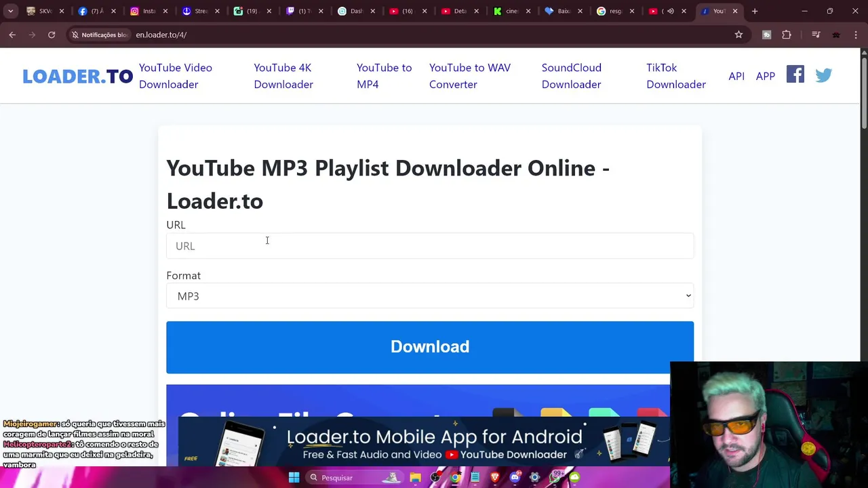
Task: Open browser extensions puzzle icon
Action: [787, 35]
